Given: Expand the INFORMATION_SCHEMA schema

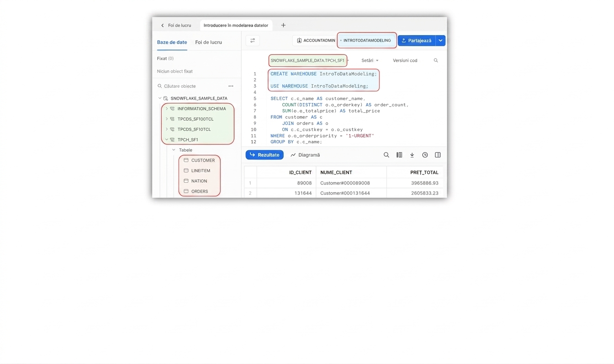Looking at the screenshot, I should pyautogui.click(x=167, y=109).
